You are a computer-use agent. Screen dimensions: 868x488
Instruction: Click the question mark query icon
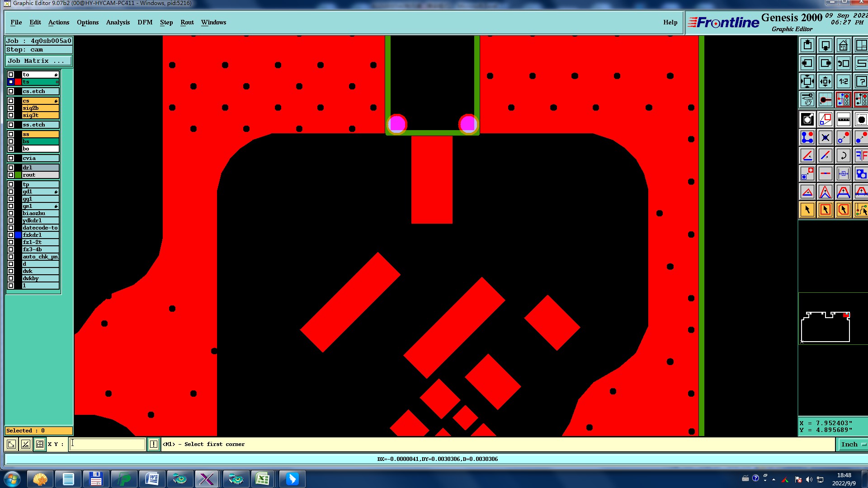click(x=861, y=81)
